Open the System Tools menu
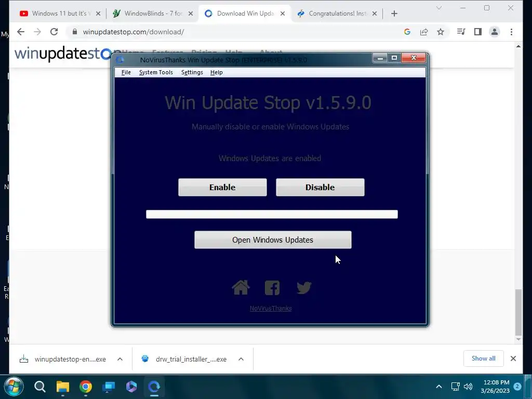This screenshot has width=532, height=399. (156, 72)
